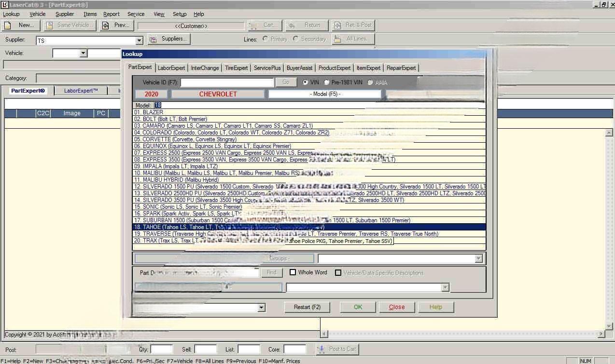The width and height of the screenshot is (615, 364).
Task: Click the New document icon in toolbar
Action: click(x=8, y=25)
